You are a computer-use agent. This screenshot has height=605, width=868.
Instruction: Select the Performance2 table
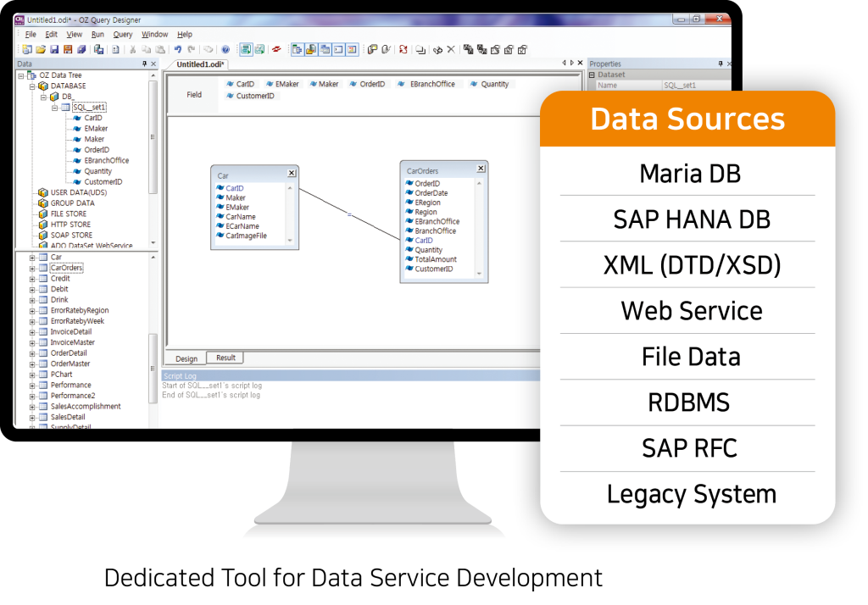click(x=73, y=396)
